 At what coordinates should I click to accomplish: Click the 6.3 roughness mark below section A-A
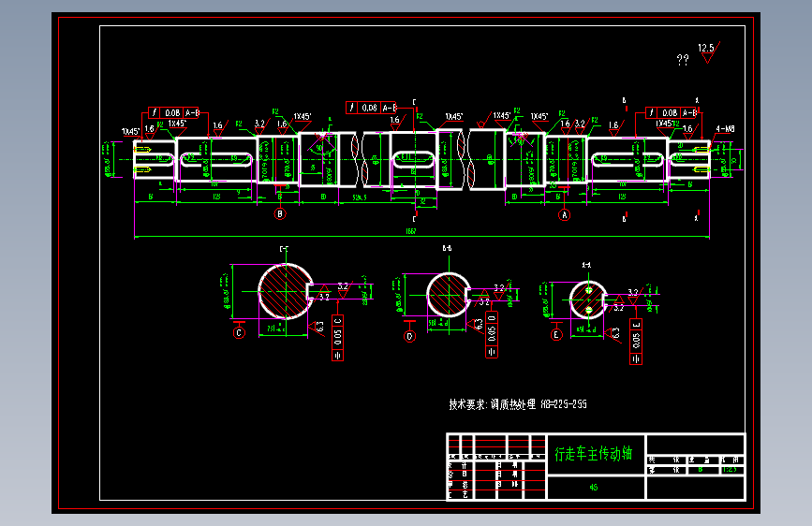click(612, 333)
